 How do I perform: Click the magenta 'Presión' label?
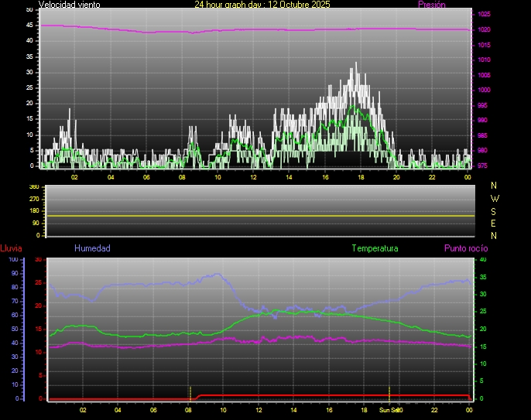[431, 5]
